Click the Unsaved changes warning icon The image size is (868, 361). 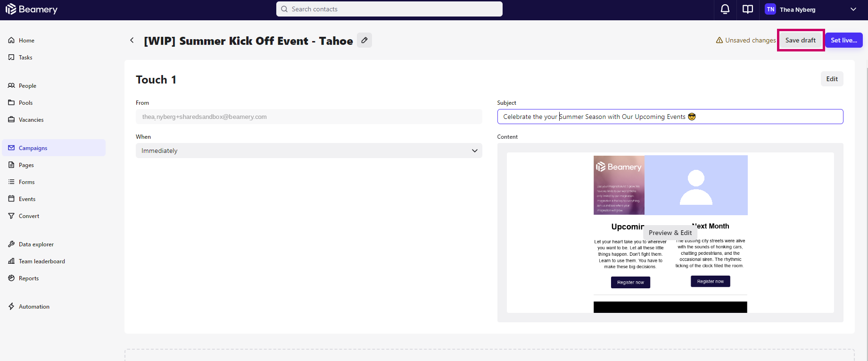click(719, 40)
